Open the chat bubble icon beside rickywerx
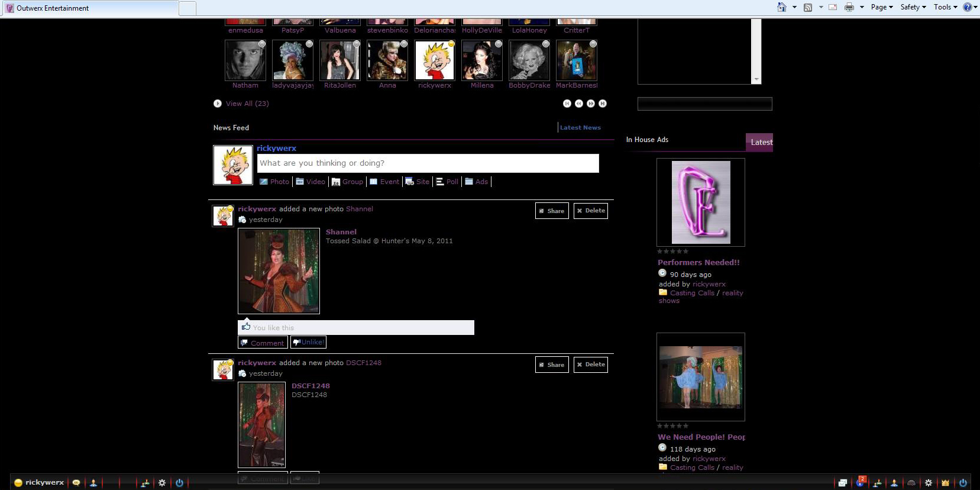Image resolution: width=980 pixels, height=490 pixels. click(x=76, y=483)
